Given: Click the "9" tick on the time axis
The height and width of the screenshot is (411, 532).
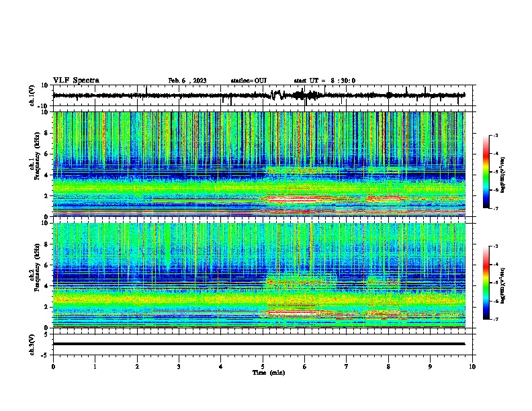Looking at the screenshot, I should tap(430, 367).
